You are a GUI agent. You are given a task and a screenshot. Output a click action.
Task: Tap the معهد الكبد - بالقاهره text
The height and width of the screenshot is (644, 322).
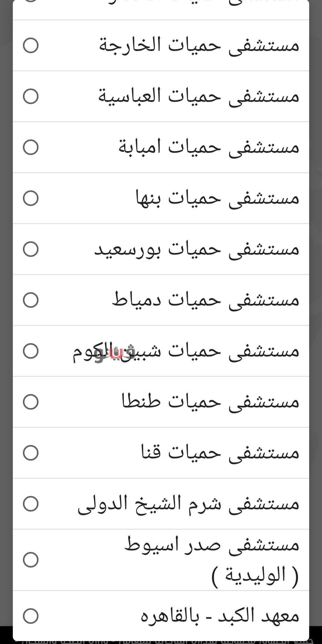pyautogui.click(x=220, y=616)
